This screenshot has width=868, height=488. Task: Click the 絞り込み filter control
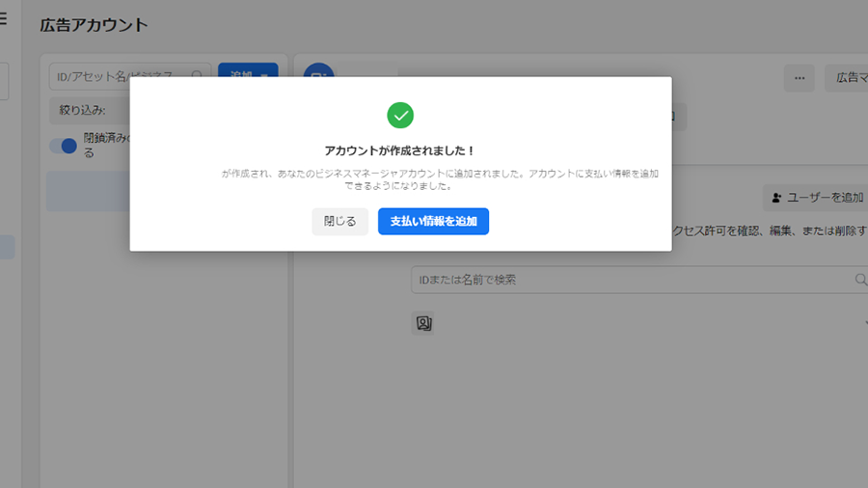pos(89,110)
